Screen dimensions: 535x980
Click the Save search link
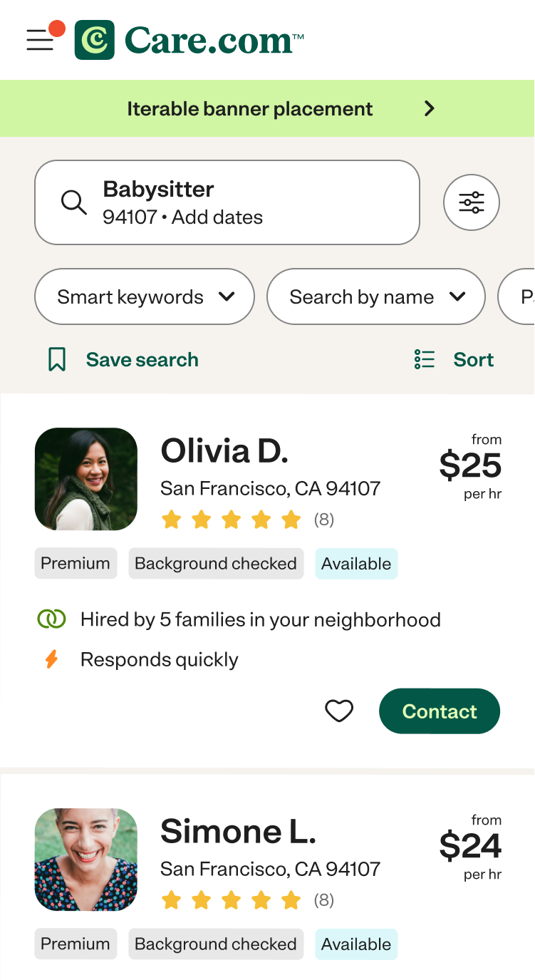[x=142, y=359]
